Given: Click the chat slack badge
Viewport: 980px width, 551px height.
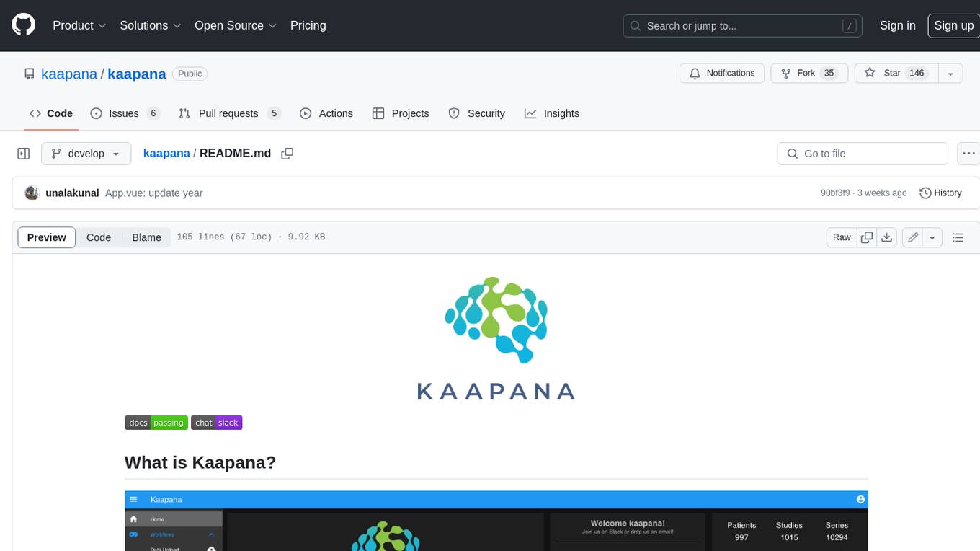Looking at the screenshot, I should 216,423.
